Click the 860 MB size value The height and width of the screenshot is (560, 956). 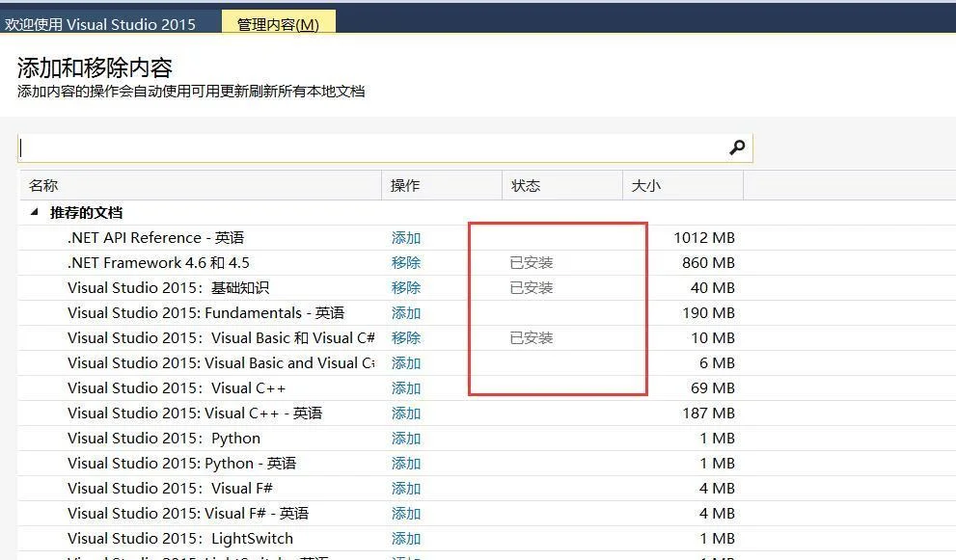point(708,262)
